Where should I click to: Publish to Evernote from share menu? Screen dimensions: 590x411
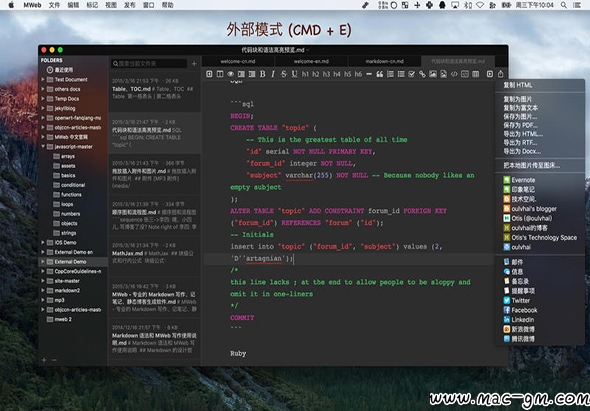[540, 180]
